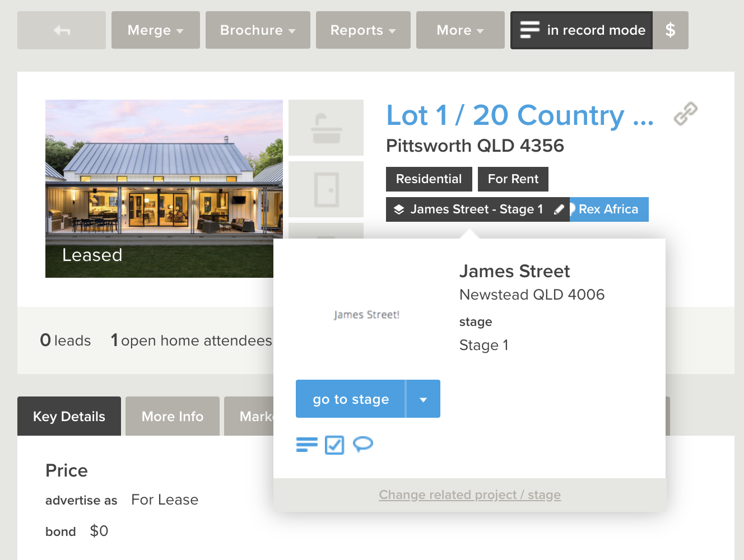Click the checkbox reminder icon in popup
Image resolution: width=744 pixels, height=560 pixels.
pyautogui.click(x=334, y=445)
